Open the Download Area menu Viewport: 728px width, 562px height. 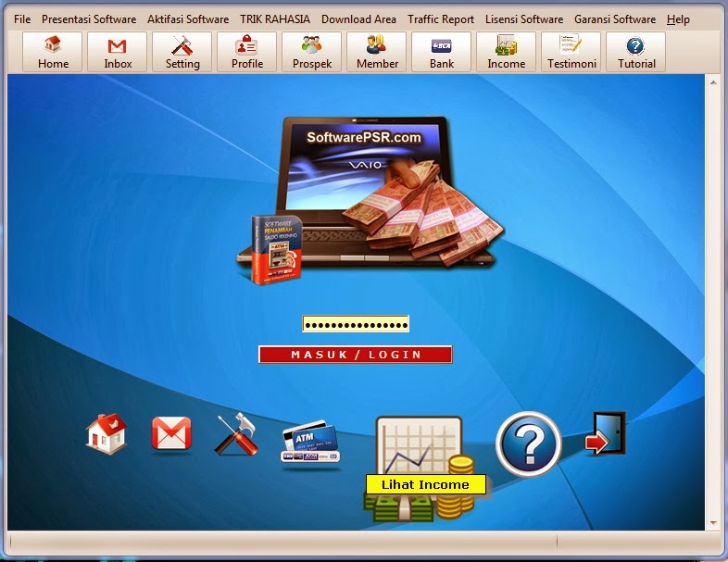point(358,19)
